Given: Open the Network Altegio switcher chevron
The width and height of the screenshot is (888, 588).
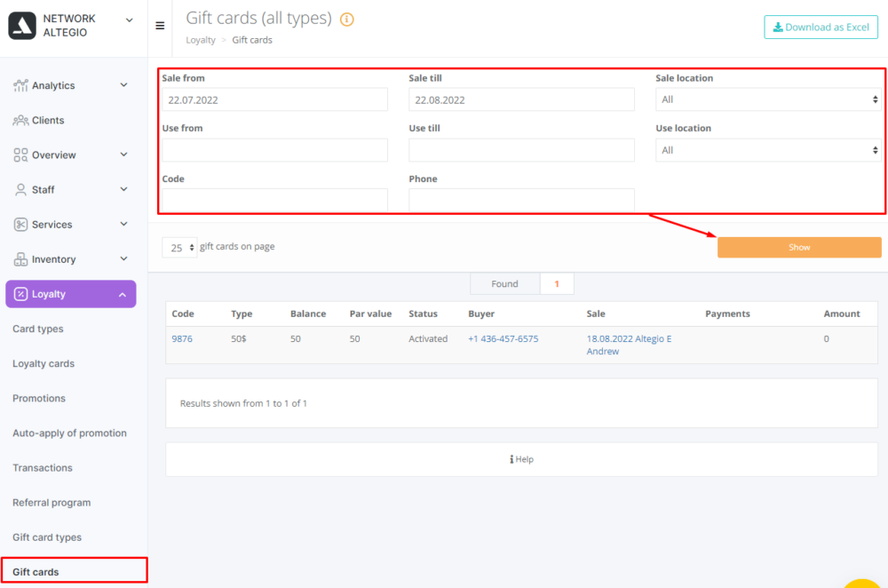Looking at the screenshot, I should pos(129,20).
